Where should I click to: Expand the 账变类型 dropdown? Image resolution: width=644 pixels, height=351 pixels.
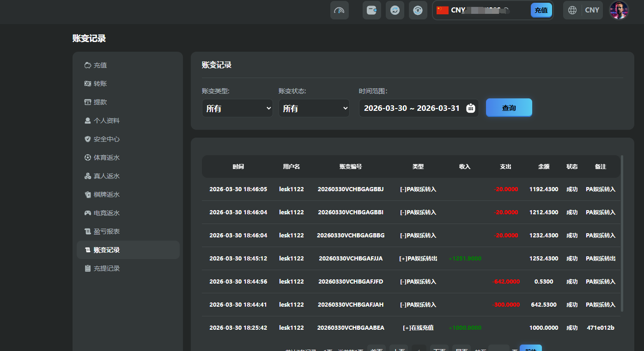tap(237, 108)
